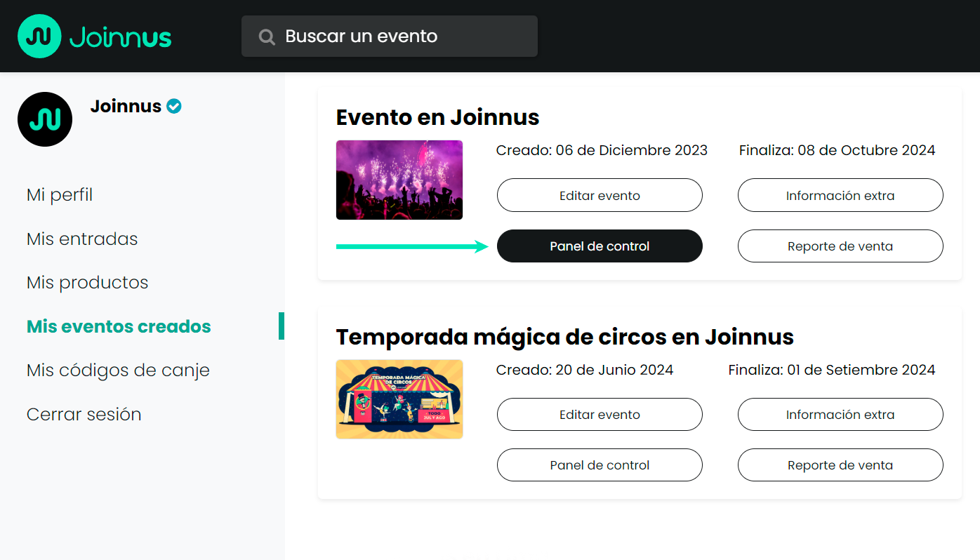Select Mi perfil in the sidebar
The height and width of the screenshot is (560, 980).
click(59, 194)
